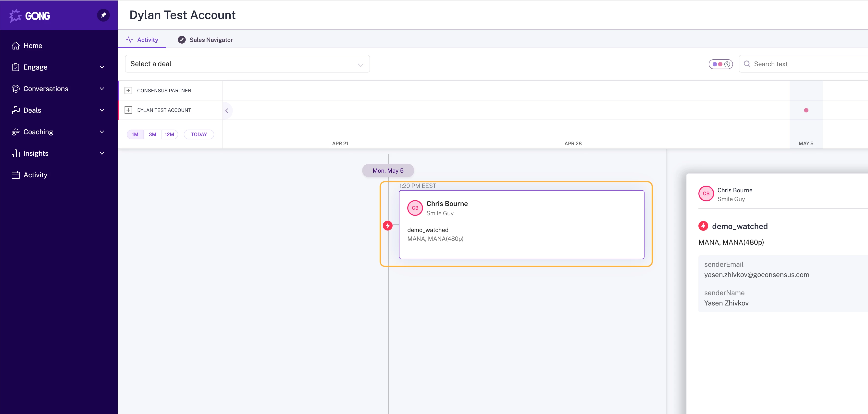
Task: Open Deals in the sidebar
Action: [x=59, y=110]
